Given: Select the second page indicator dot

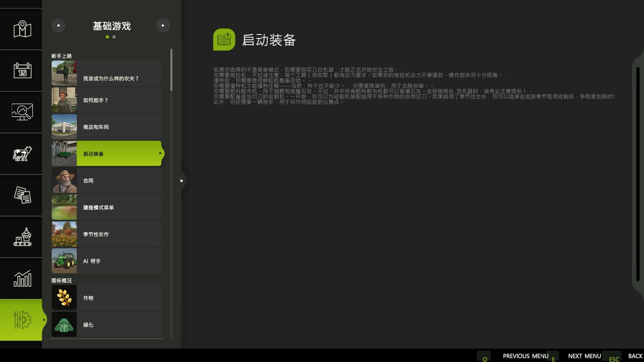Looking at the screenshot, I should [x=114, y=37].
